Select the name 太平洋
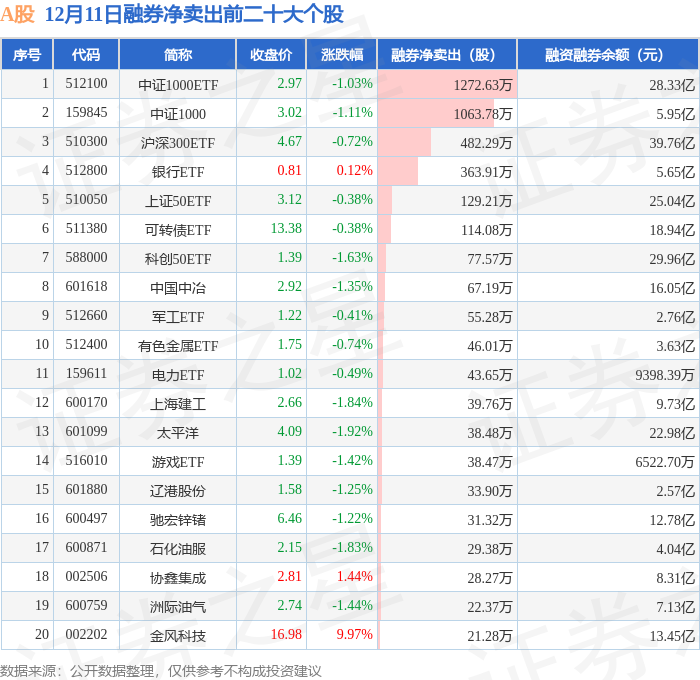 (x=178, y=433)
